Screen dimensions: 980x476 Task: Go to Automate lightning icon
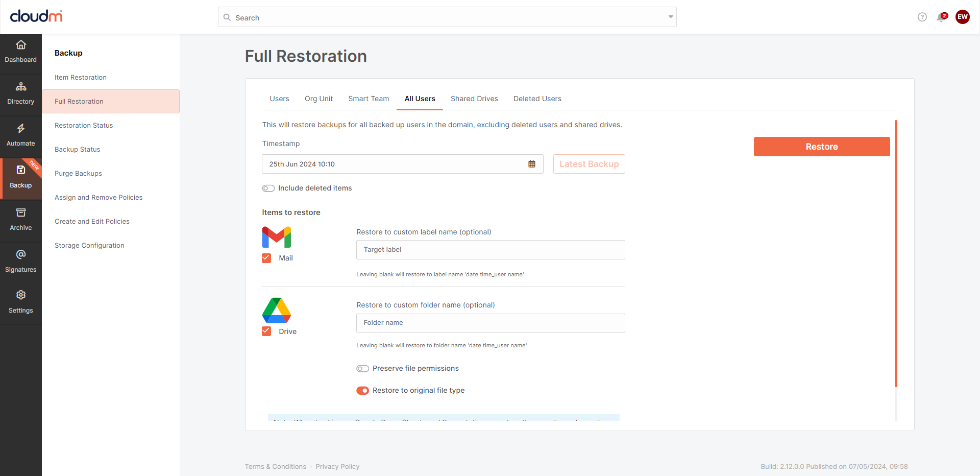click(21, 129)
